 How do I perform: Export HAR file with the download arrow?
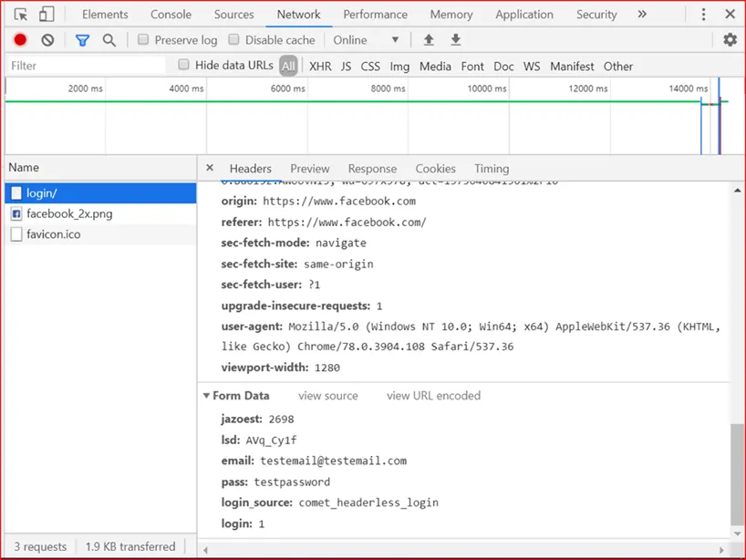(456, 40)
